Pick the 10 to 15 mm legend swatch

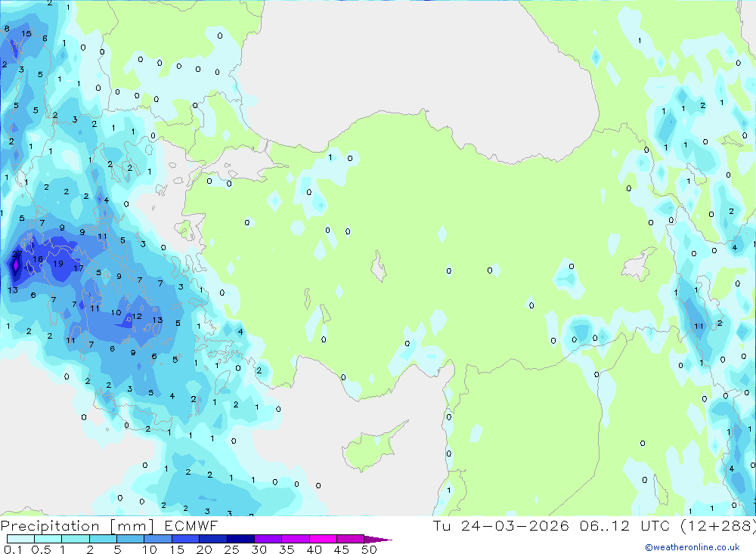tap(158, 539)
